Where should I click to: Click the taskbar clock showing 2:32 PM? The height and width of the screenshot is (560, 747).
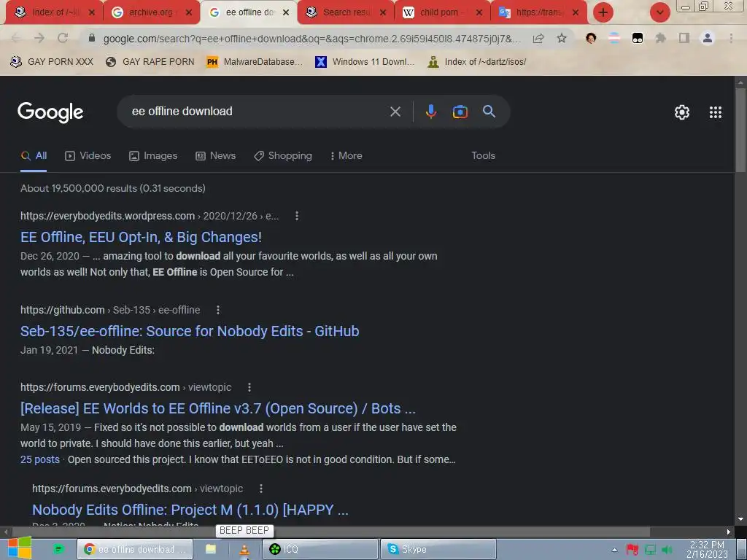(707, 550)
